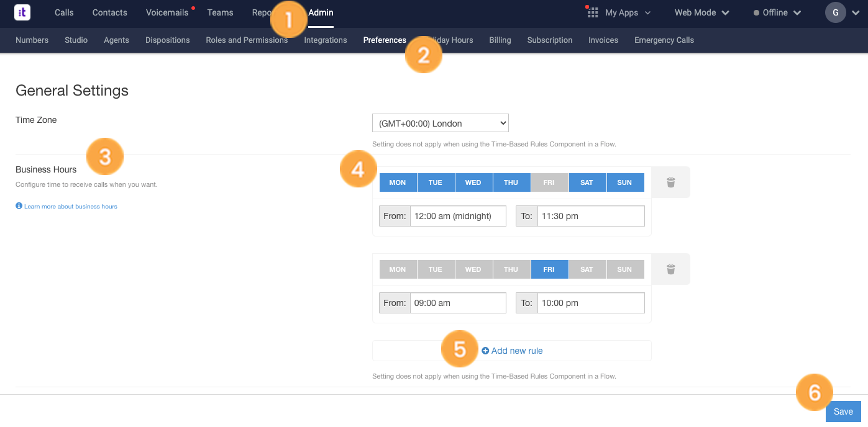The height and width of the screenshot is (427, 868).
Task: Delete the Friday-only business hours rule
Action: 670,269
